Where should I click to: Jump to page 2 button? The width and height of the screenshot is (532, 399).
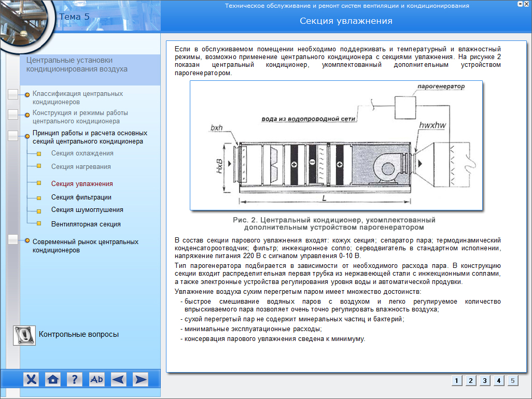click(470, 381)
